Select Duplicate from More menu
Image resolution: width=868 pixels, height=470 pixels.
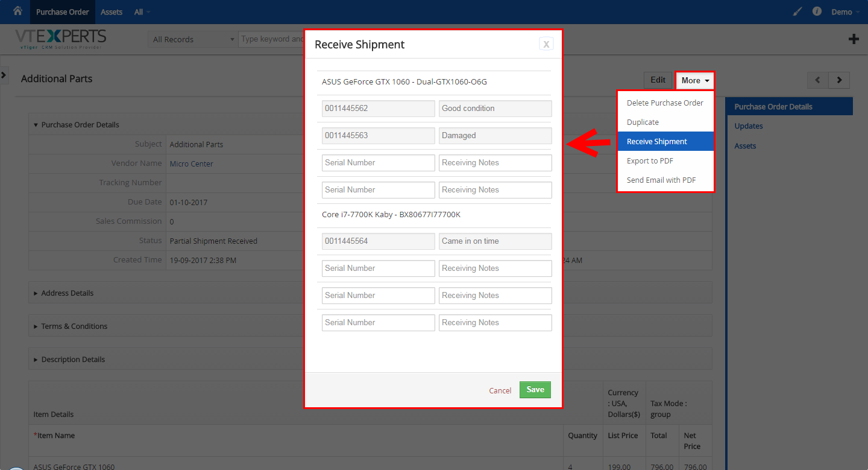click(665, 122)
